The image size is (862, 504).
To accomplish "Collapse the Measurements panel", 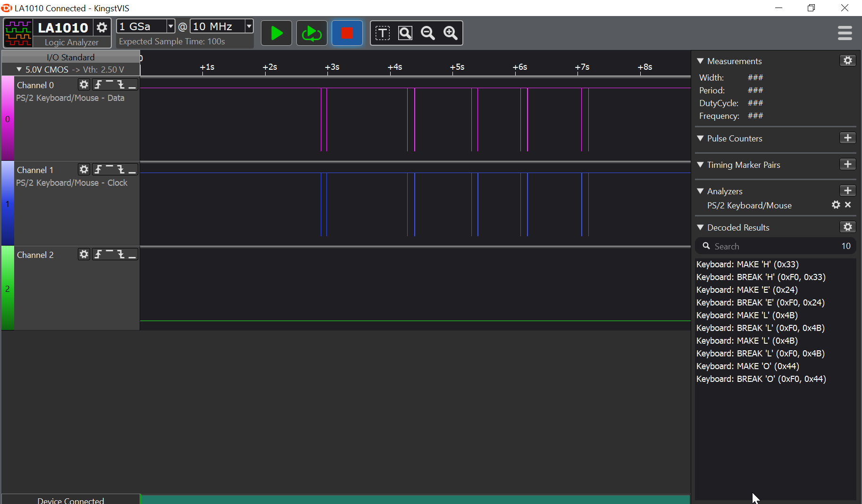I will pyautogui.click(x=701, y=61).
